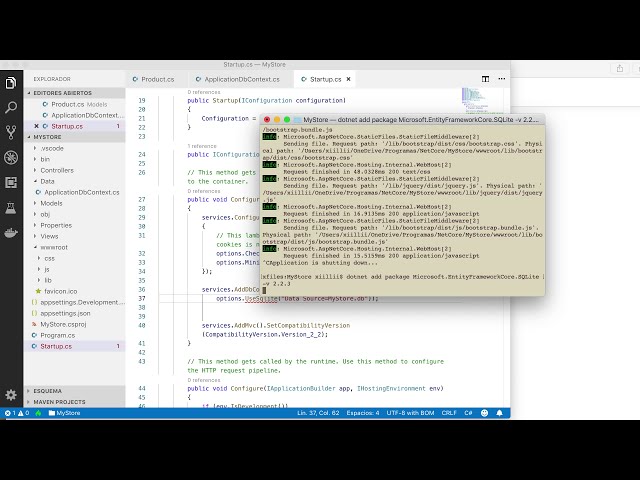The image size is (640, 480).
Task: Open MyStore.csproj file
Action: (x=75, y=324)
